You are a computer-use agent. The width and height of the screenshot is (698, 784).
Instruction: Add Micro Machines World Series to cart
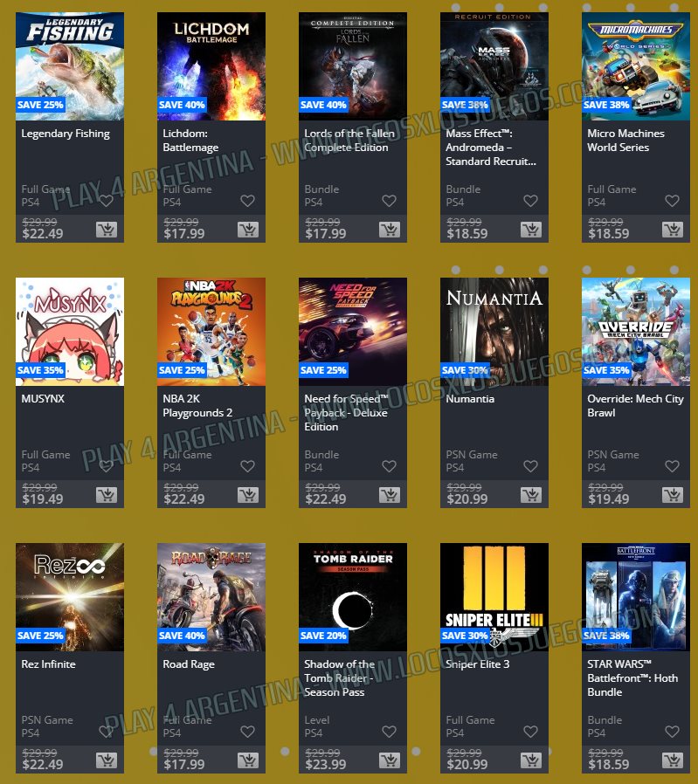(x=673, y=230)
